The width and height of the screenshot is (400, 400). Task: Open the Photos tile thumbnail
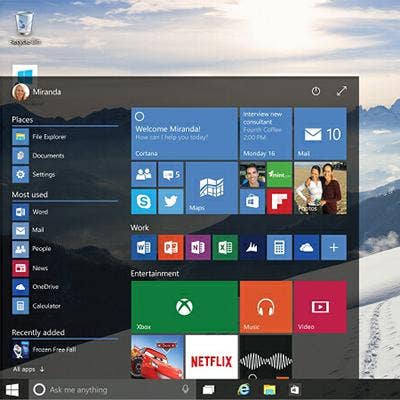pyautogui.click(x=320, y=188)
